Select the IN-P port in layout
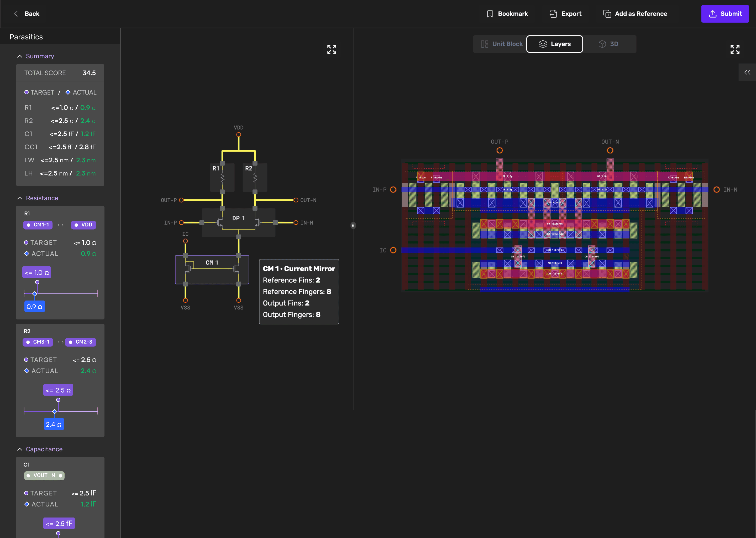 pos(393,189)
